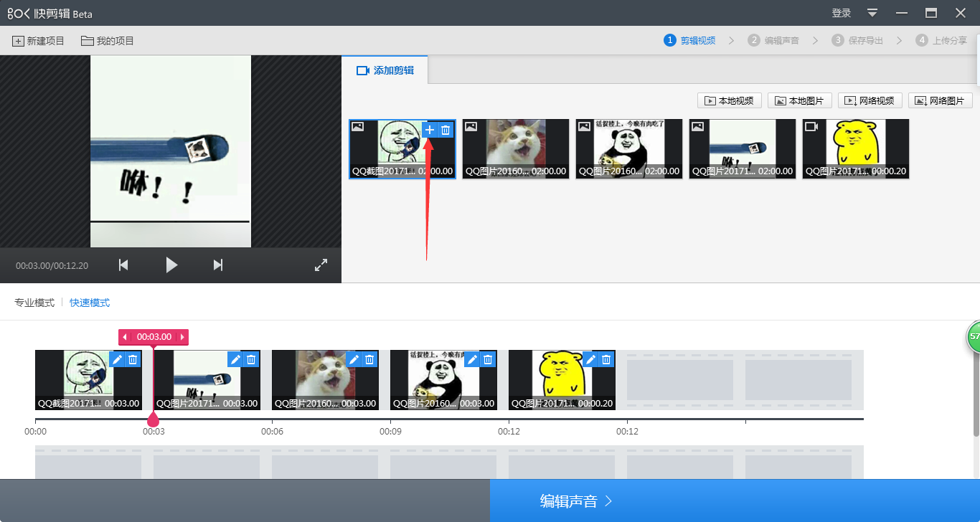Go to step 3 保存导出

click(857, 40)
